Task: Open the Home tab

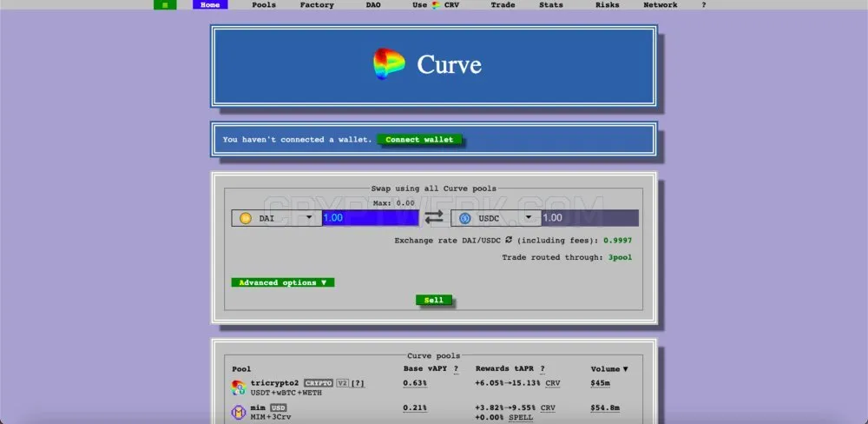Action: [x=210, y=5]
